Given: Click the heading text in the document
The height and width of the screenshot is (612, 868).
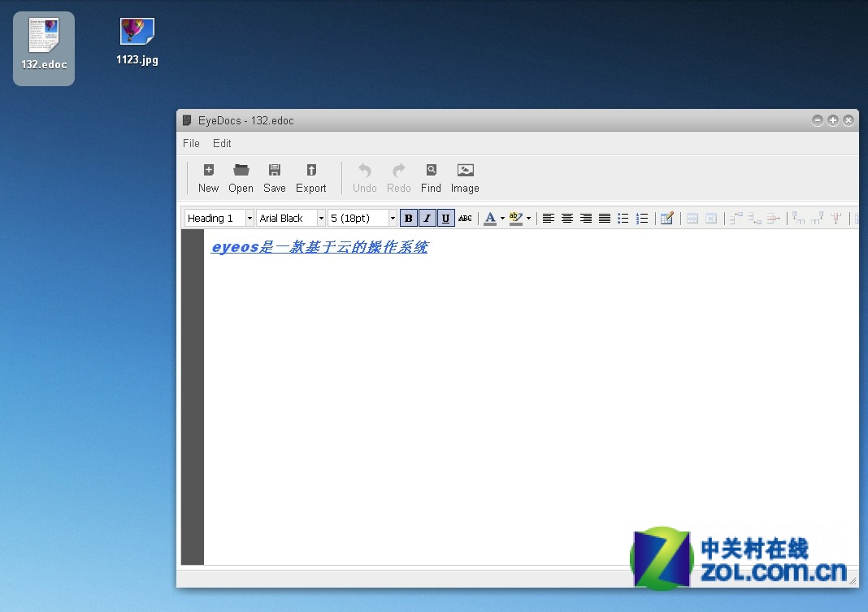Looking at the screenshot, I should 320,247.
